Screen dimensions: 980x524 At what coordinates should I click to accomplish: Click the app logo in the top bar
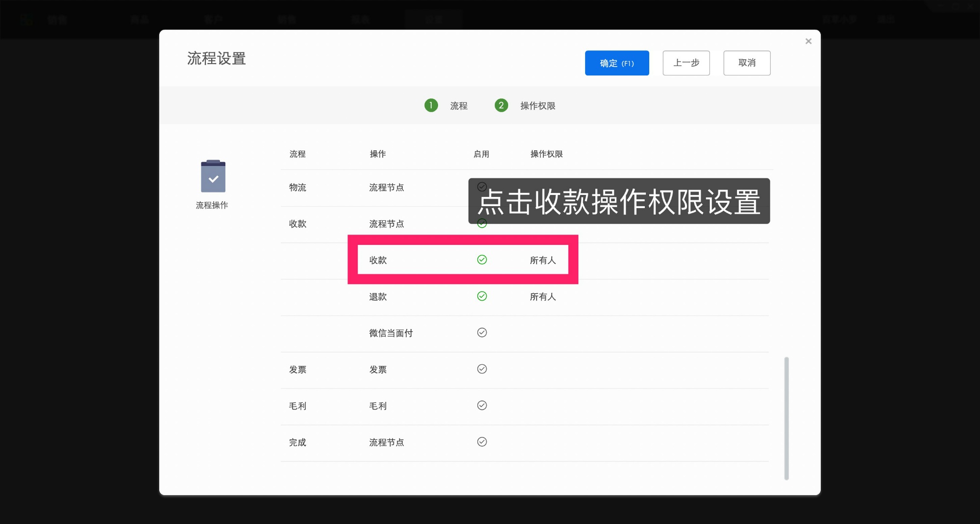coord(27,19)
